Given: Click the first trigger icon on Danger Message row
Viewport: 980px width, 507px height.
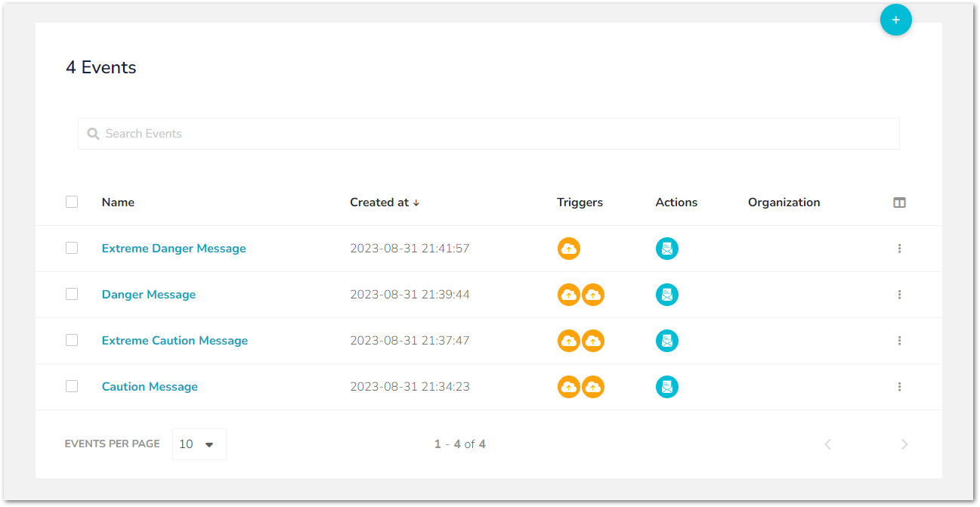Looking at the screenshot, I should click(x=569, y=294).
